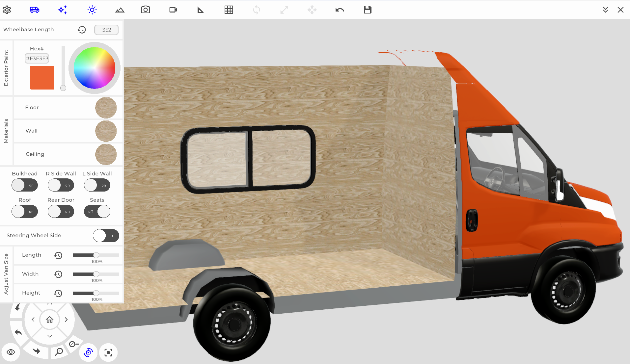Toggle the R Side Wall switch

coord(61,185)
